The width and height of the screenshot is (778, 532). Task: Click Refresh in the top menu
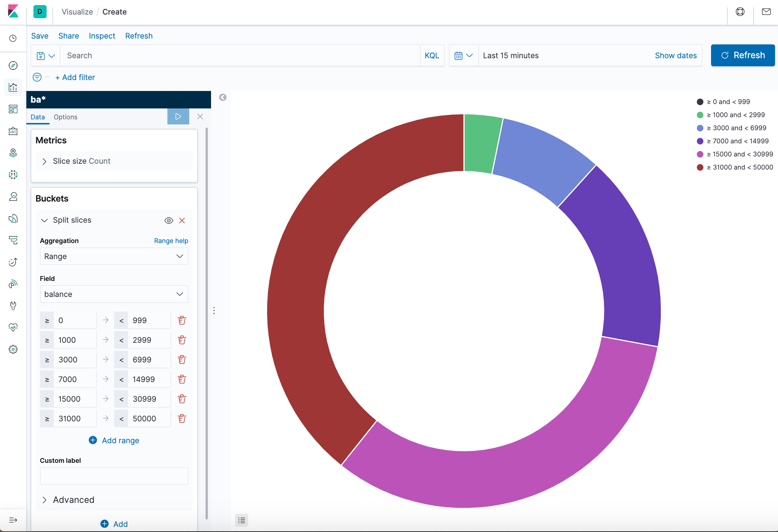point(139,36)
